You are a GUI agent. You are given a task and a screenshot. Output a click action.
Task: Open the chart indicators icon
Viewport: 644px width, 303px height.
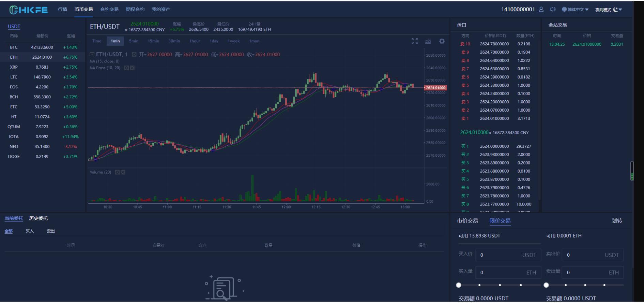click(428, 41)
